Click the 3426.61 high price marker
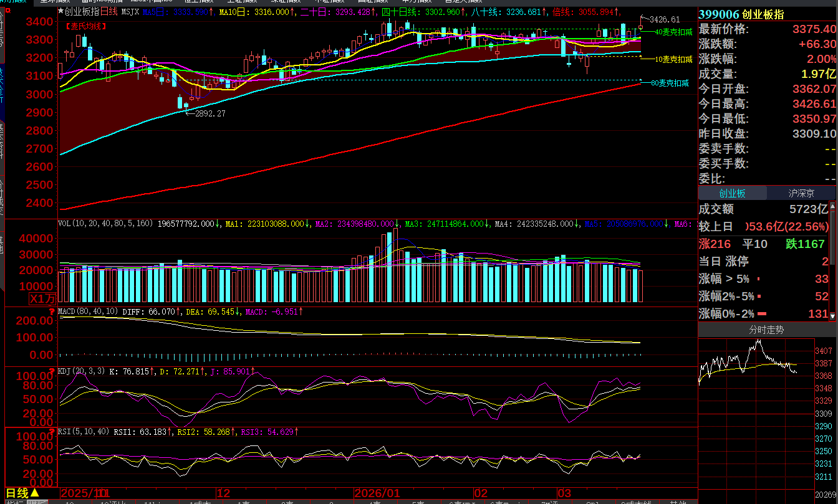Screen dimensions: 838x504 (665, 20)
